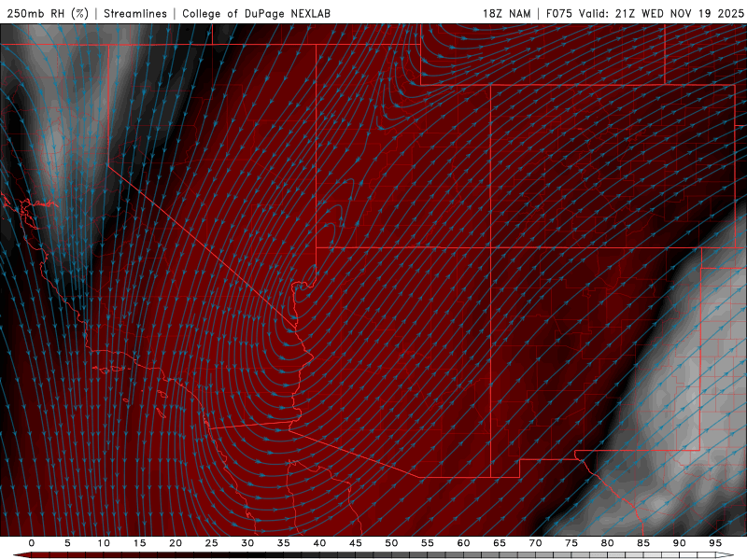The width and height of the screenshot is (747, 560).
Task: Select the "15" value on the colorbar
Action: (139, 543)
